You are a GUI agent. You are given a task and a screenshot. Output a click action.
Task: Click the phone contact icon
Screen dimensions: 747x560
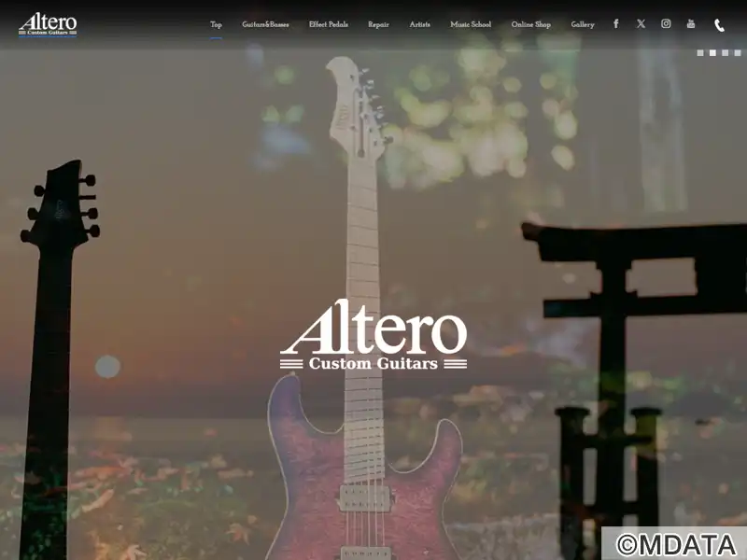[719, 26]
